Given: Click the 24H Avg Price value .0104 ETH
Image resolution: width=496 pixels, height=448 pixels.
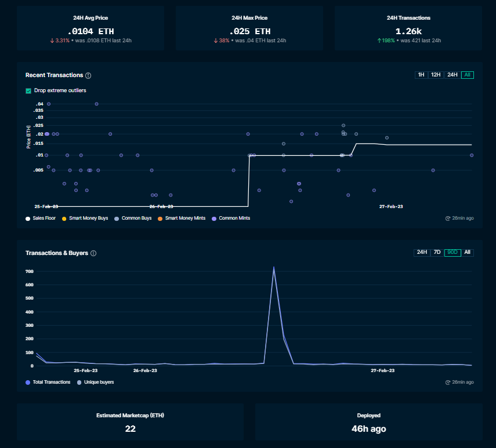Looking at the screenshot, I should [90, 31].
